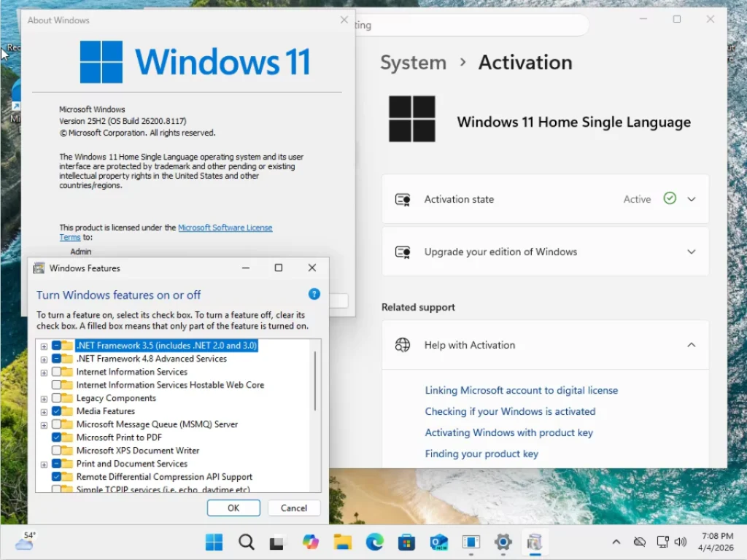747x560 pixels.
Task: Click the taskbar Search magnifier icon
Action: click(x=247, y=542)
